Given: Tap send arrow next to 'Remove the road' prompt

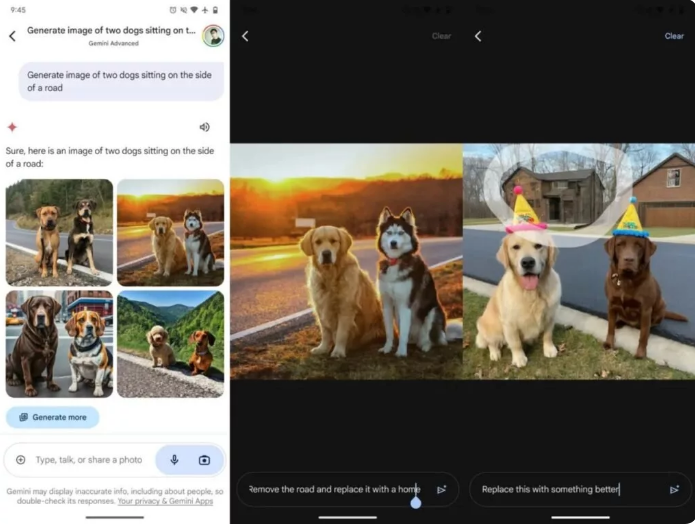Looking at the screenshot, I should (x=441, y=489).
